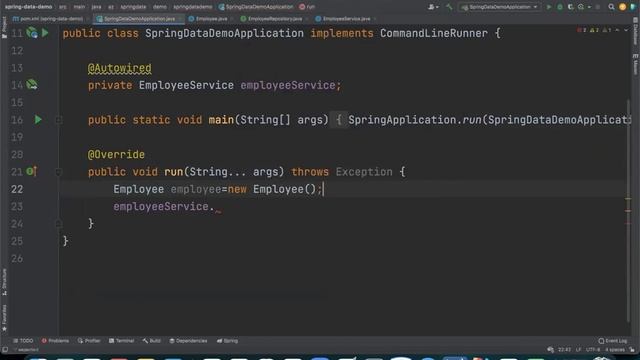Image resolution: width=640 pixels, height=360 pixels.
Task: Click the user account icon in toolbar
Action: [433, 7]
